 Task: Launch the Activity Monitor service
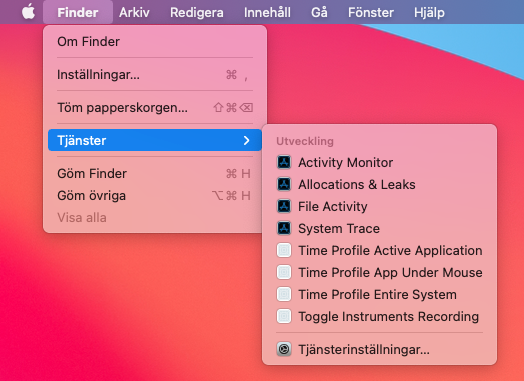(379, 162)
